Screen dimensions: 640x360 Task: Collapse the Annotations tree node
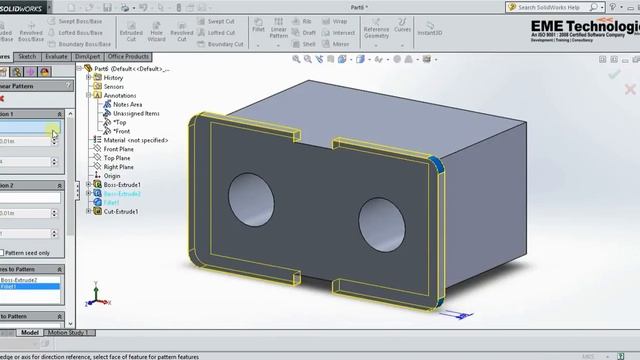(x=89, y=95)
